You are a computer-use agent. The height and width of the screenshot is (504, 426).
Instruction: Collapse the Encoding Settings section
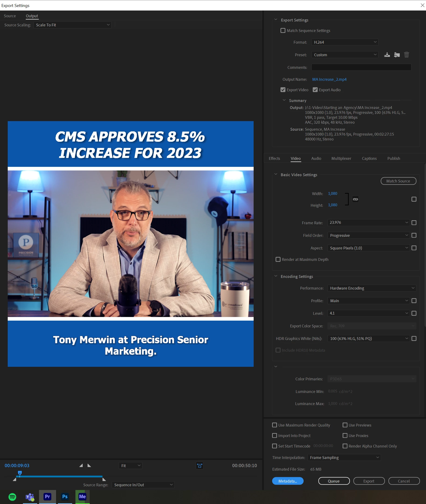click(276, 276)
